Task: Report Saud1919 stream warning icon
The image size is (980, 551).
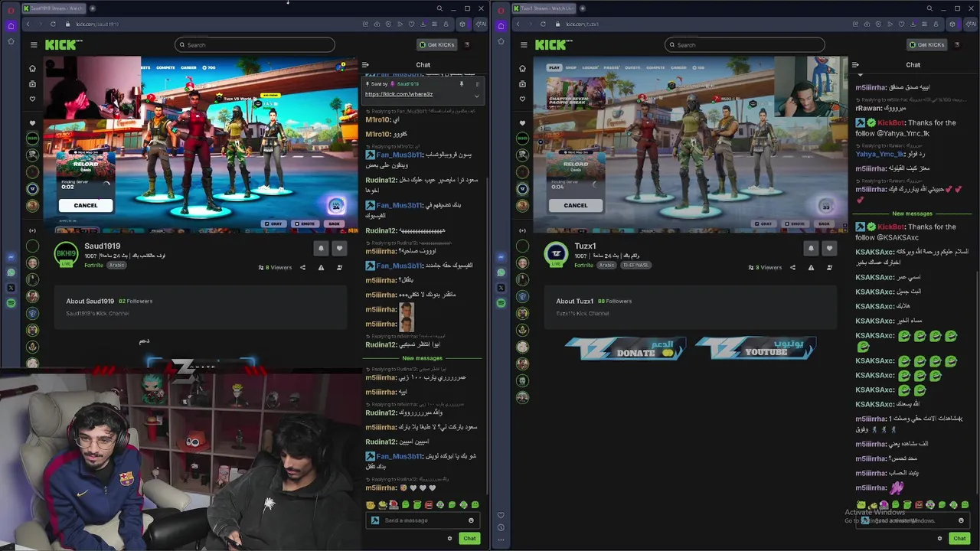Action: point(321,267)
